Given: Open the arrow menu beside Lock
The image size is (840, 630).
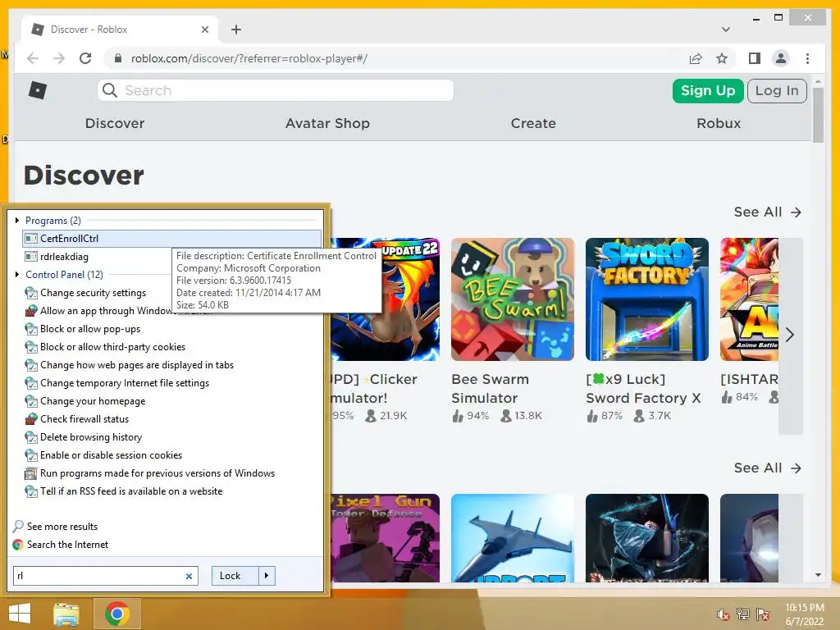Looking at the screenshot, I should pos(267,576).
